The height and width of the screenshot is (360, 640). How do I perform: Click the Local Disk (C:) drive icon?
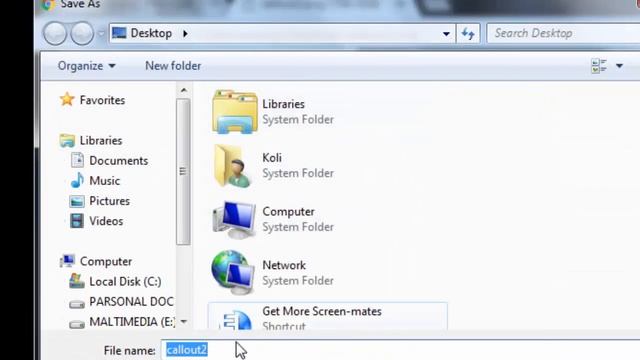click(x=77, y=281)
